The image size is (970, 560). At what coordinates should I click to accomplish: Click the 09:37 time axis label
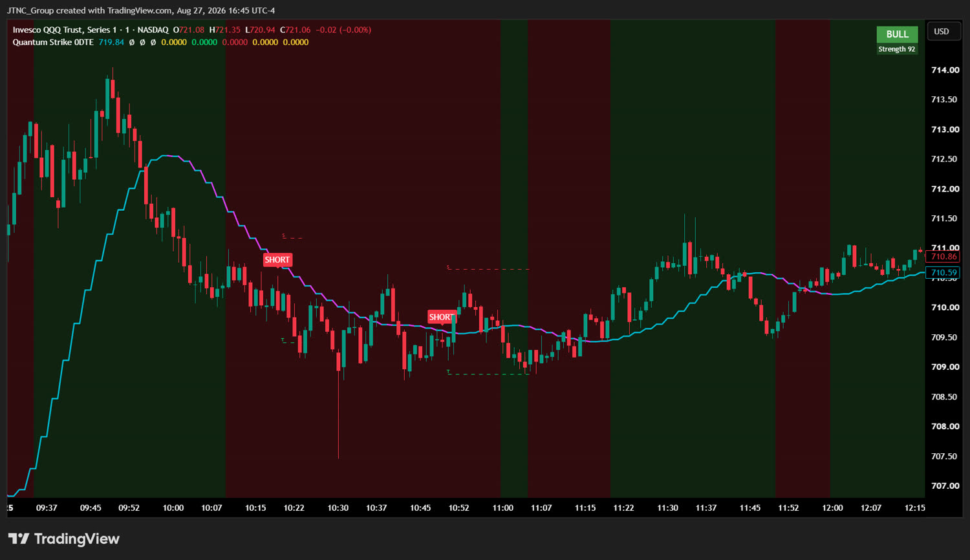[47, 508]
